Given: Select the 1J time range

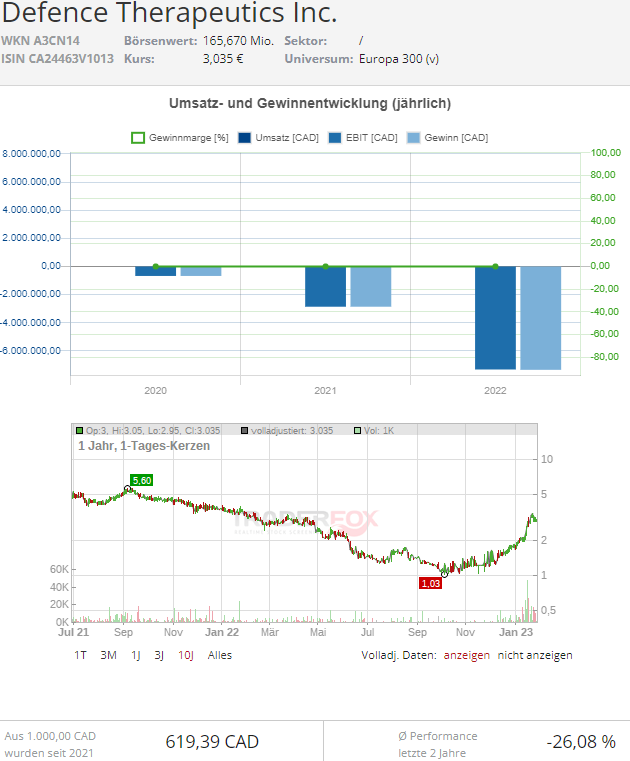Looking at the screenshot, I should coord(136,655).
